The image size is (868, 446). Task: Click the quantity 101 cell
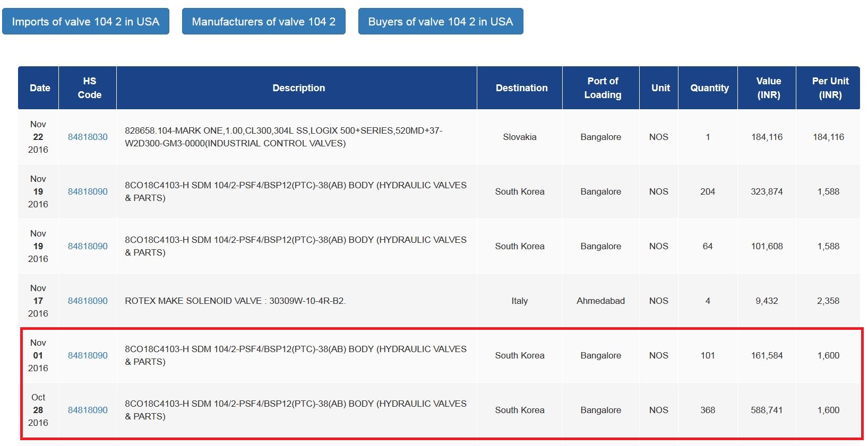708,355
